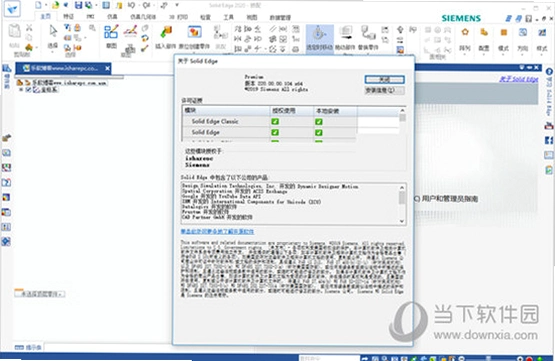Click down arrow of third-party products list
Image resolution: width=555 pixels, height=361 pixels.
(x=402, y=221)
